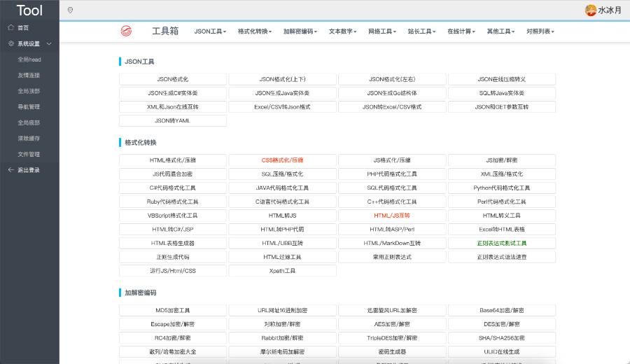Open the CSS格式化/压缩 tool link
Image resolution: width=630 pixels, height=364 pixels.
coord(282,160)
